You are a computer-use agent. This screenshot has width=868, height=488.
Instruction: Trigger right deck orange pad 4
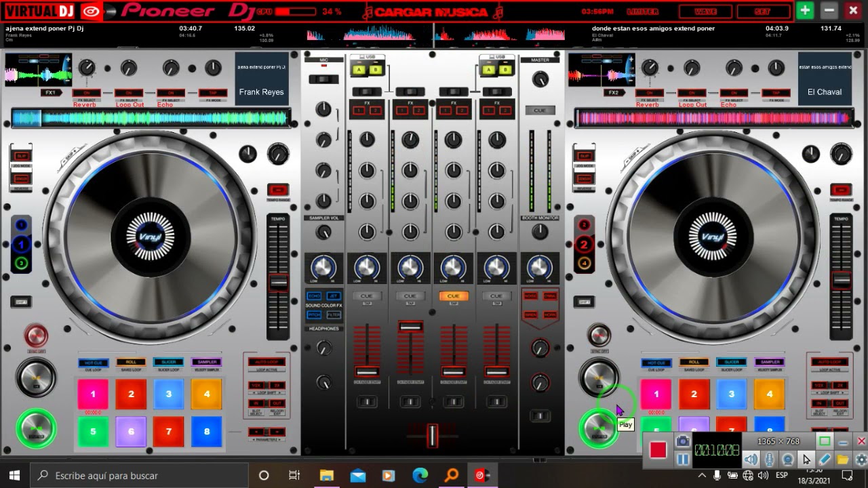point(770,394)
